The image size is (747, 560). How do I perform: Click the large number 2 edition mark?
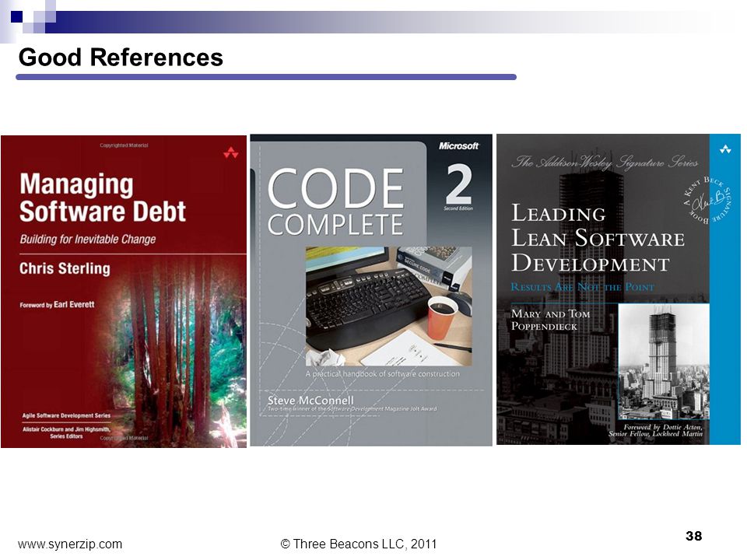[x=459, y=184]
